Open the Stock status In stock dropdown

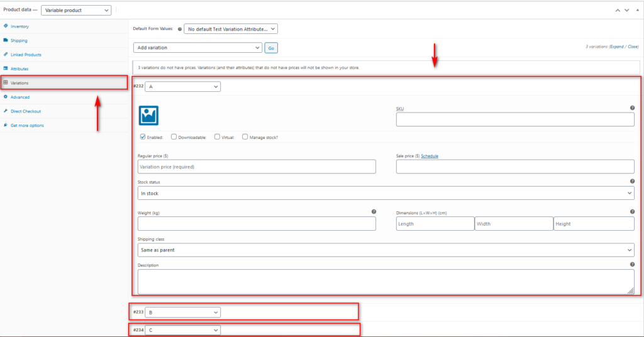pos(386,193)
